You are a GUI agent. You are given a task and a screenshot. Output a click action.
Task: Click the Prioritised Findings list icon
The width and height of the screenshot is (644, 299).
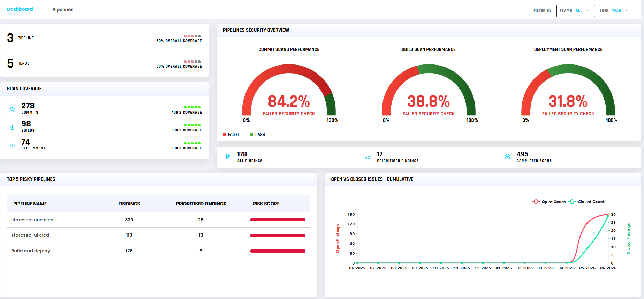click(x=368, y=157)
